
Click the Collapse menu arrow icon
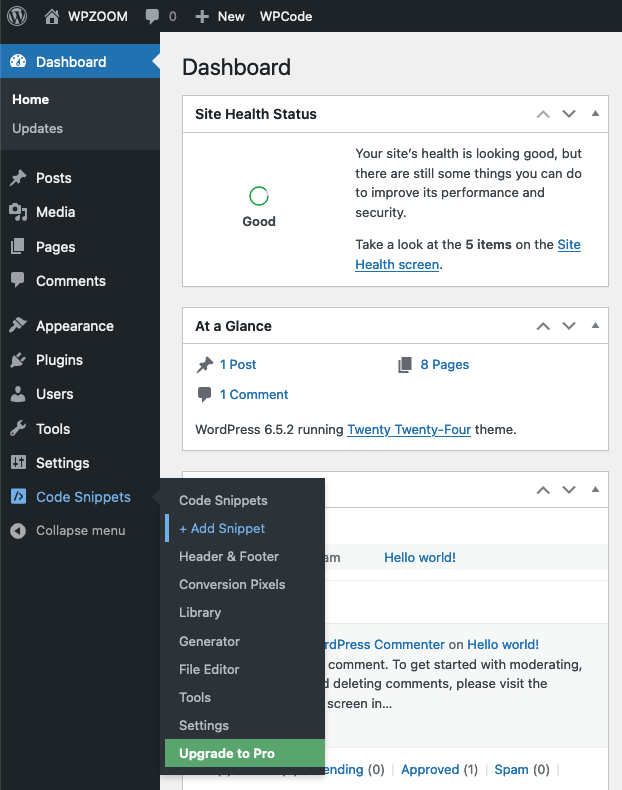coord(18,531)
